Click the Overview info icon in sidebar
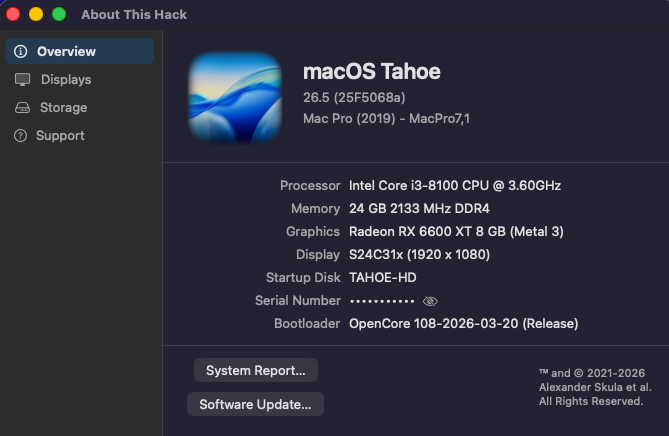 pyautogui.click(x=20, y=51)
